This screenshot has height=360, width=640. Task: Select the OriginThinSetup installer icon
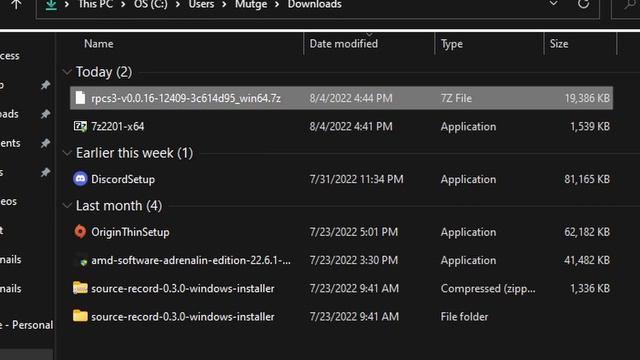pyautogui.click(x=80, y=232)
